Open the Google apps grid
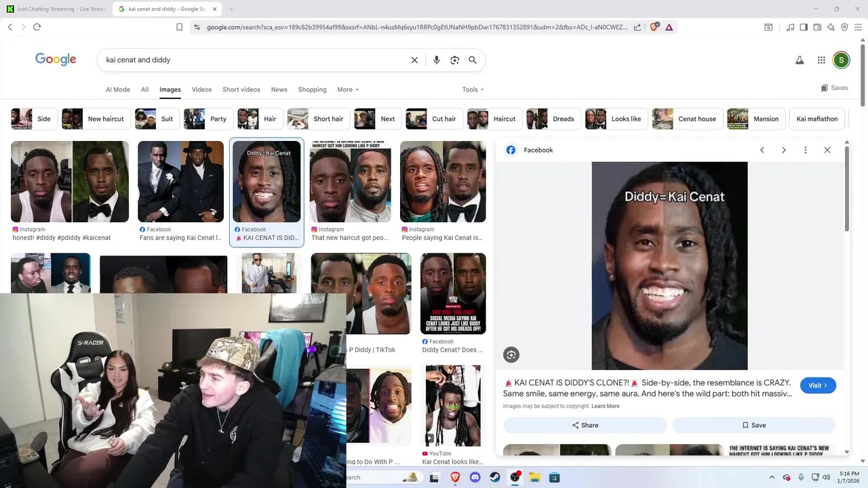Viewport: 868px width, 488px height. (821, 60)
